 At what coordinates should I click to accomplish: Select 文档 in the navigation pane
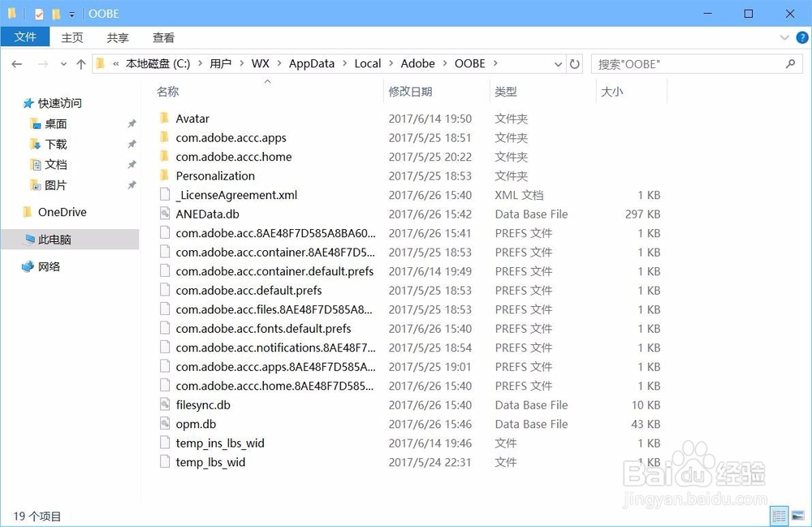[55, 165]
